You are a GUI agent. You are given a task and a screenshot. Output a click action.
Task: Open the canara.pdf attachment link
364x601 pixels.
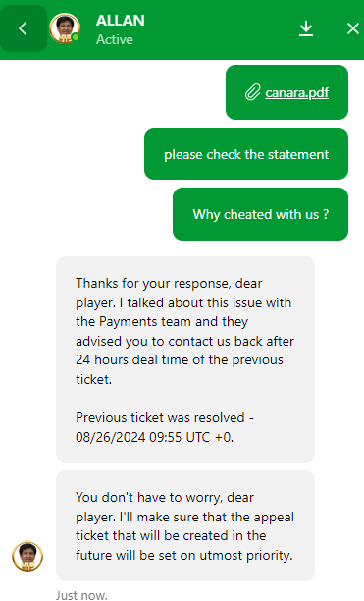click(296, 92)
